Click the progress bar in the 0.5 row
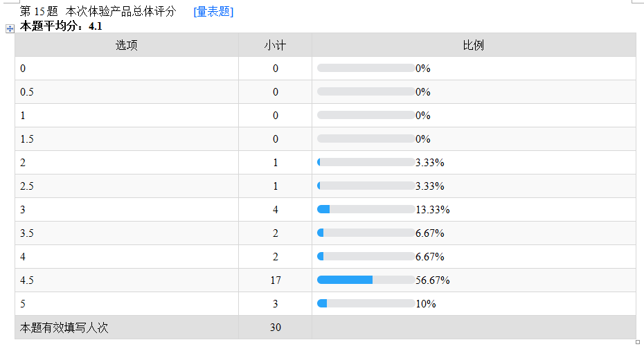Viewport: 644px width, 349px height. coord(366,91)
